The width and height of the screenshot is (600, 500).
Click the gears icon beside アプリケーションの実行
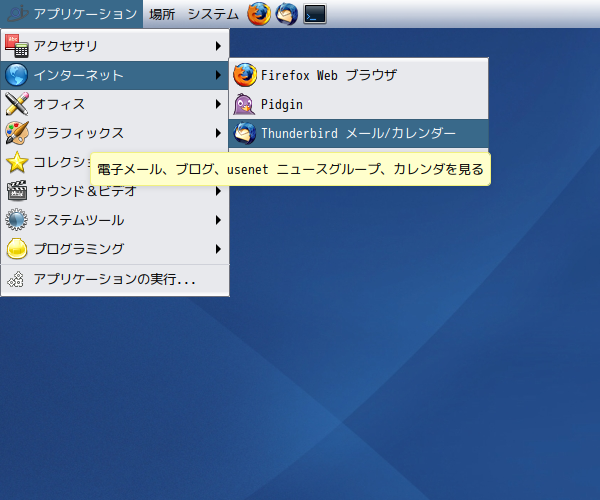tap(16, 279)
